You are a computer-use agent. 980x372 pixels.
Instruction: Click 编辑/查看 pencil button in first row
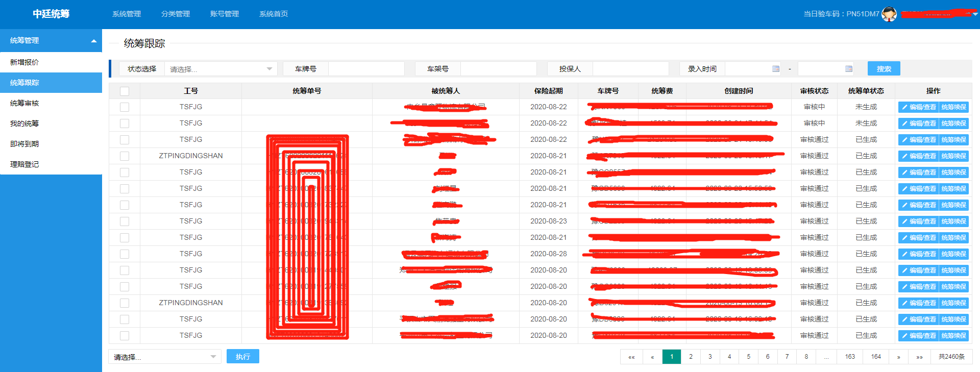918,107
